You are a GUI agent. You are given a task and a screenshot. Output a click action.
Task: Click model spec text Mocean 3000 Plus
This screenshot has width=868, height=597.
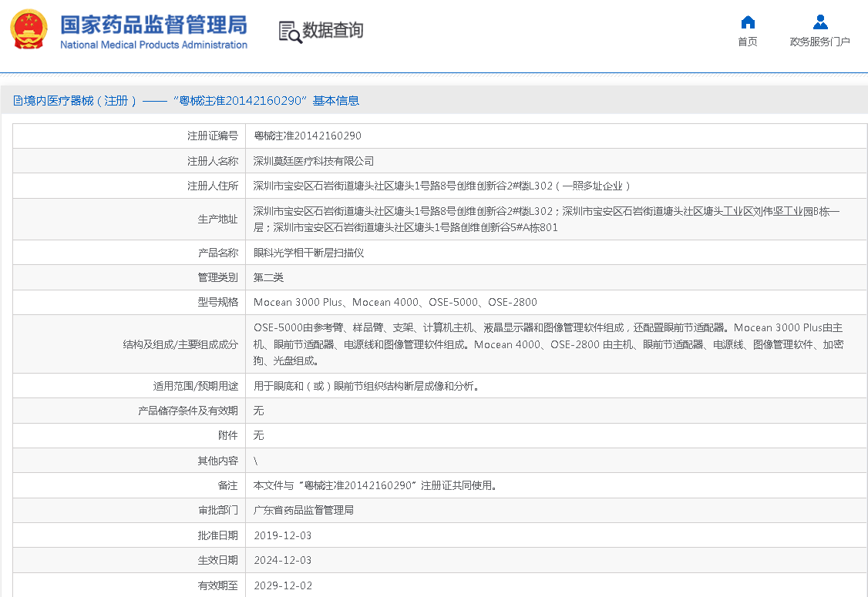coord(297,302)
